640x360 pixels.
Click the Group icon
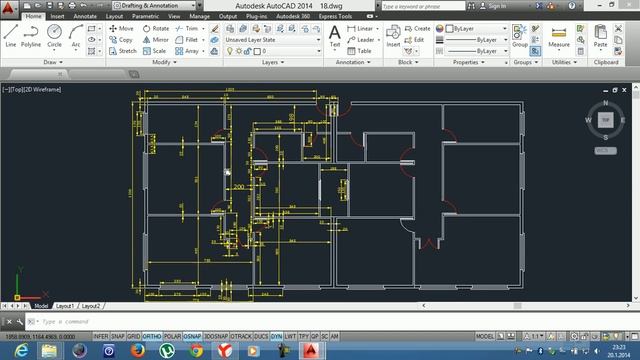[x=520, y=36]
